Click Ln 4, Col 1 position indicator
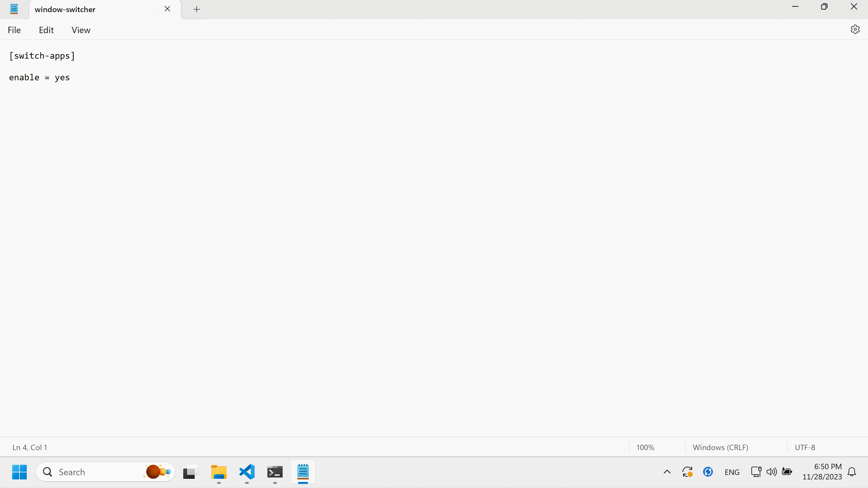Viewport: 868px width, 488px height. pos(30,447)
